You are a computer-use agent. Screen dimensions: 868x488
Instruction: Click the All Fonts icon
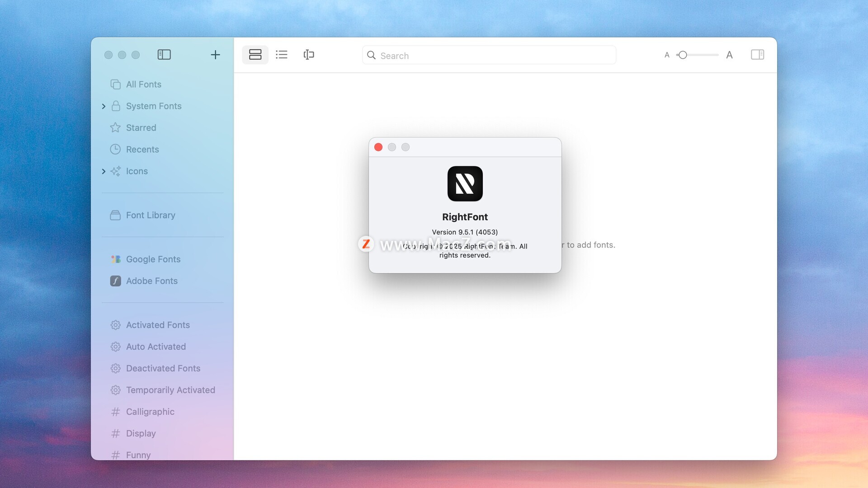pyautogui.click(x=115, y=84)
